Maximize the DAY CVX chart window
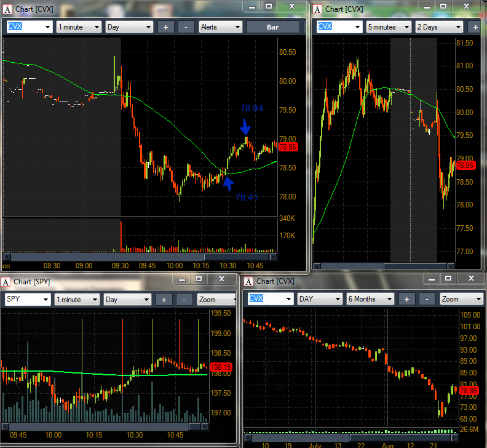Viewport: 487px width, 448px height. (448, 279)
